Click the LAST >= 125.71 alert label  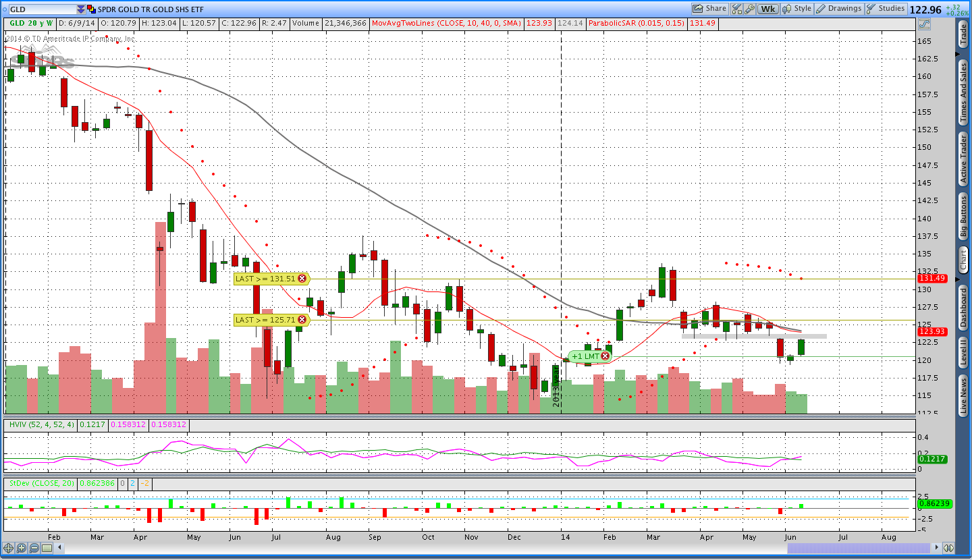[265, 320]
